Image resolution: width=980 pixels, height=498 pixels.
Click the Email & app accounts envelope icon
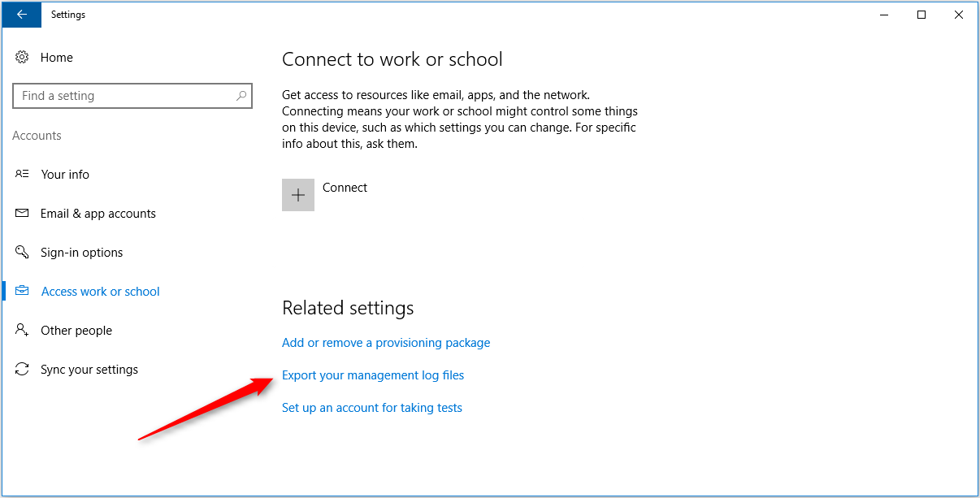23,214
